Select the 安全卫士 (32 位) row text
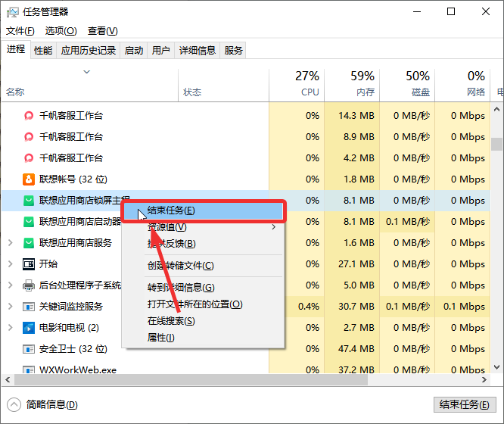 click(73, 349)
